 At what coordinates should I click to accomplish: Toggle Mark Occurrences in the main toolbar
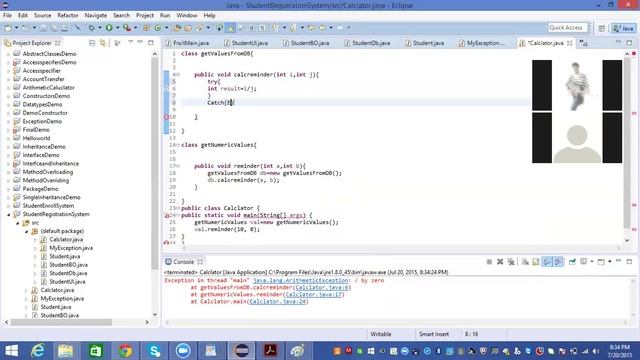[231, 28]
